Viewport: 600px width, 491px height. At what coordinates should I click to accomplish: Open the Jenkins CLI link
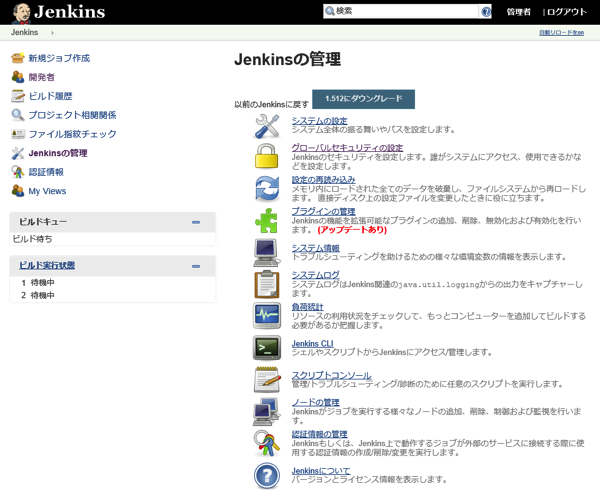coord(313,343)
